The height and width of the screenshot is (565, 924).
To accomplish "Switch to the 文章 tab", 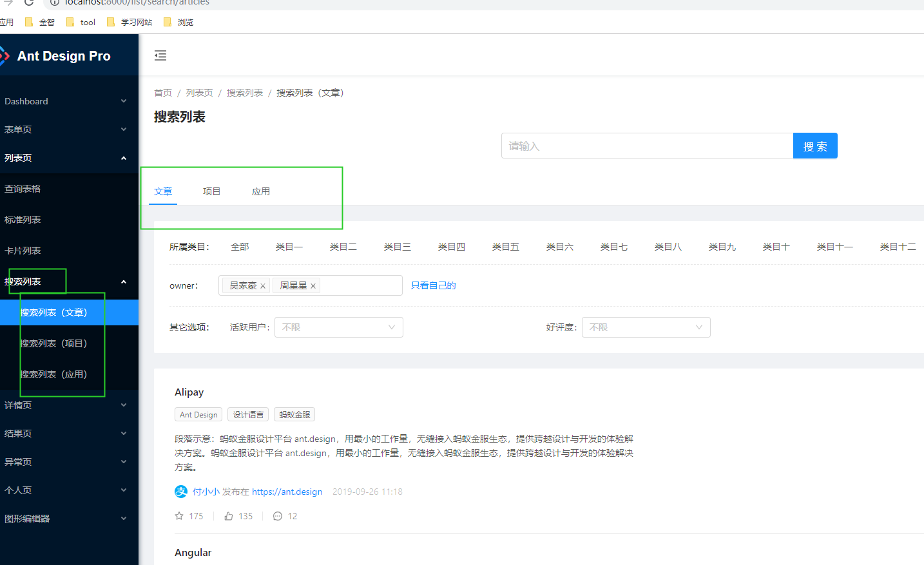I will 163,191.
